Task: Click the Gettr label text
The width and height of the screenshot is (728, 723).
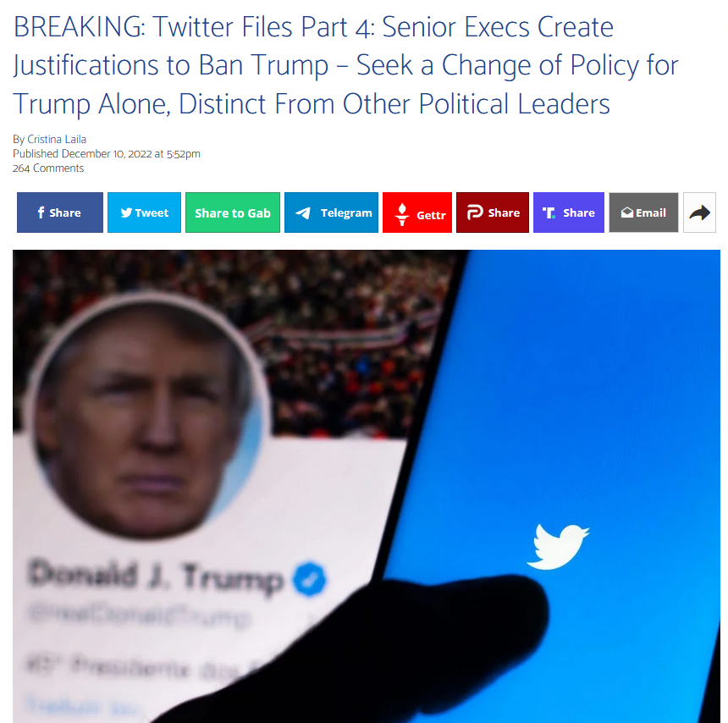Action: (x=431, y=215)
